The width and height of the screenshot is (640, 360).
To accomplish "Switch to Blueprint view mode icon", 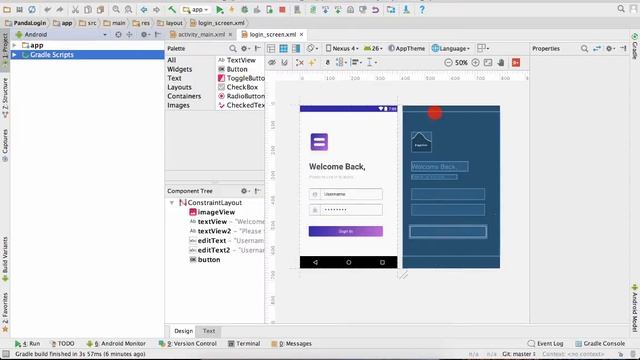I will coord(283,49).
